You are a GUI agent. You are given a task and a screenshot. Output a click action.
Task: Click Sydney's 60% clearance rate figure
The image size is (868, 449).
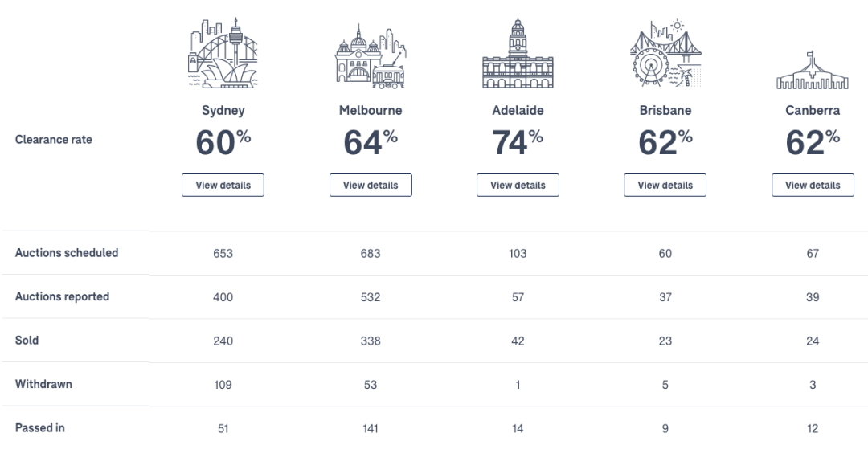(223, 141)
